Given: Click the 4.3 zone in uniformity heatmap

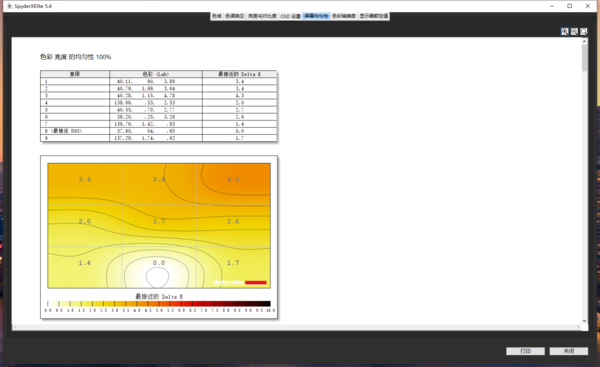Looking at the screenshot, I should click(x=233, y=179).
